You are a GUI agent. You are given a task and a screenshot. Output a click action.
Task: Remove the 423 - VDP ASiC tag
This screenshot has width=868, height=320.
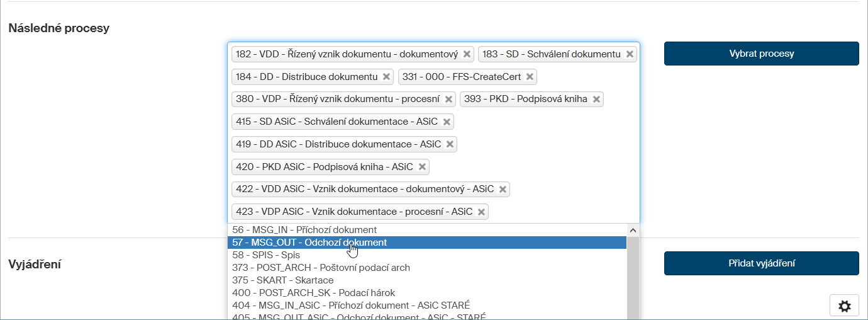481,212
